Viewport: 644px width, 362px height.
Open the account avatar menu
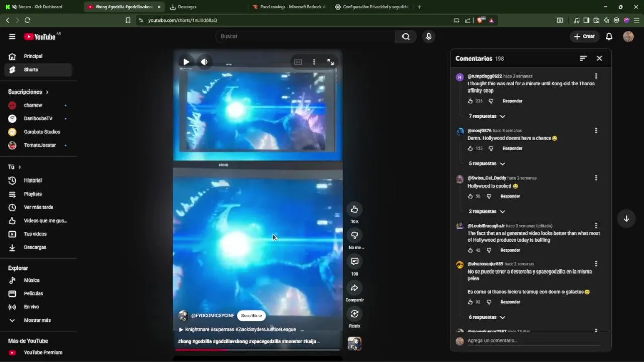628,36
